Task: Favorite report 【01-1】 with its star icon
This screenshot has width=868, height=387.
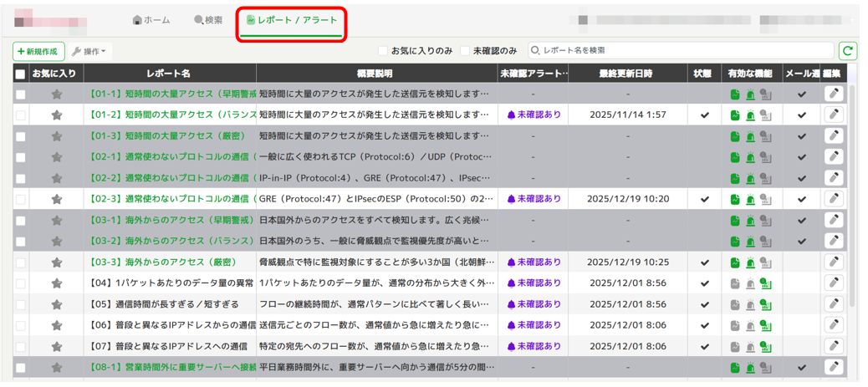Action: tap(57, 94)
